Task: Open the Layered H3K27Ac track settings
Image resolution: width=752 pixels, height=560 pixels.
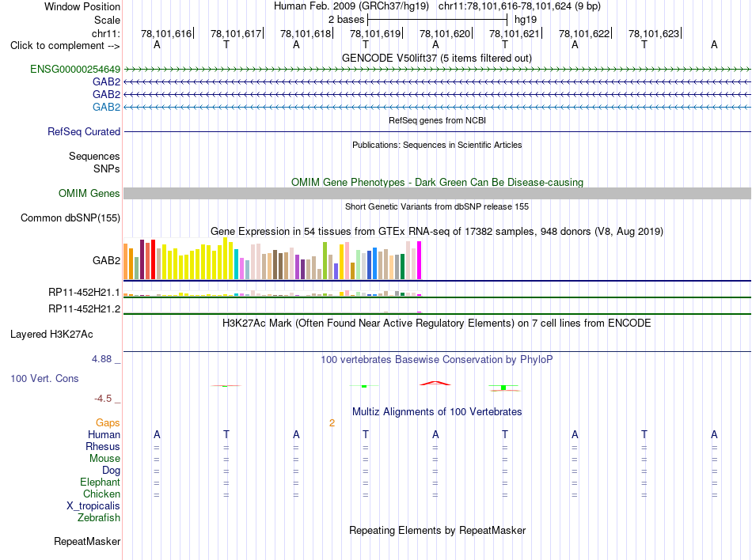Action: (51, 335)
